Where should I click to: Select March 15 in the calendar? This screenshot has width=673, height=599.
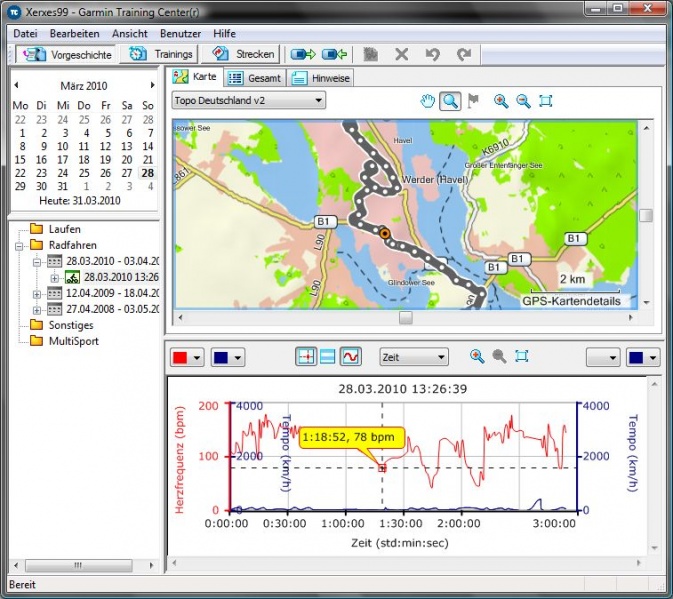(20, 160)
